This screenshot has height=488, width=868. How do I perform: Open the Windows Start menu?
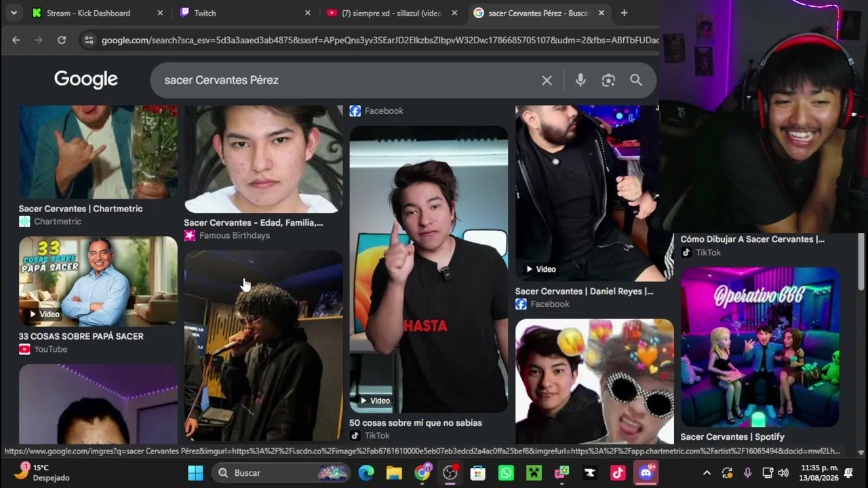195,472
